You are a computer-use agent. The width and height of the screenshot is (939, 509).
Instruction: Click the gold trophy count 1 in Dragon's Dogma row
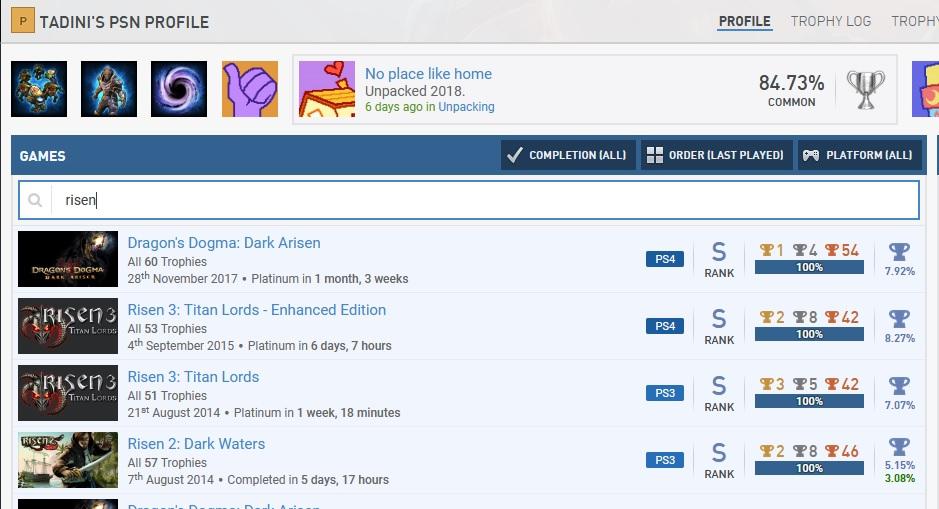(x=771, y=250)
